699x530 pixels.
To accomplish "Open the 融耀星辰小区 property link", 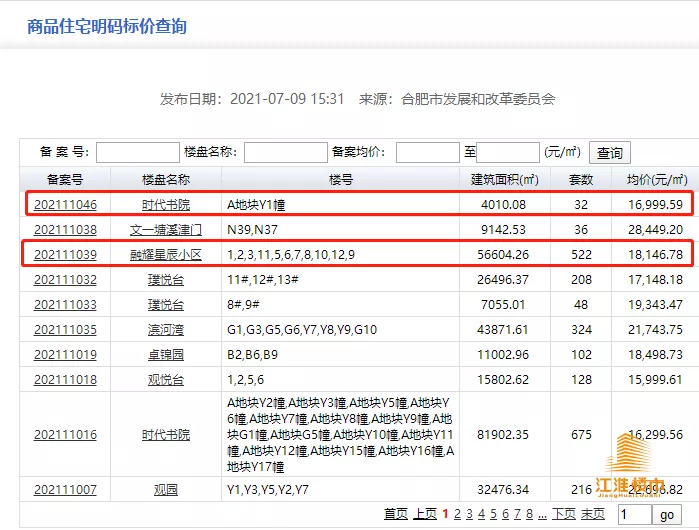I will (166, 255).
